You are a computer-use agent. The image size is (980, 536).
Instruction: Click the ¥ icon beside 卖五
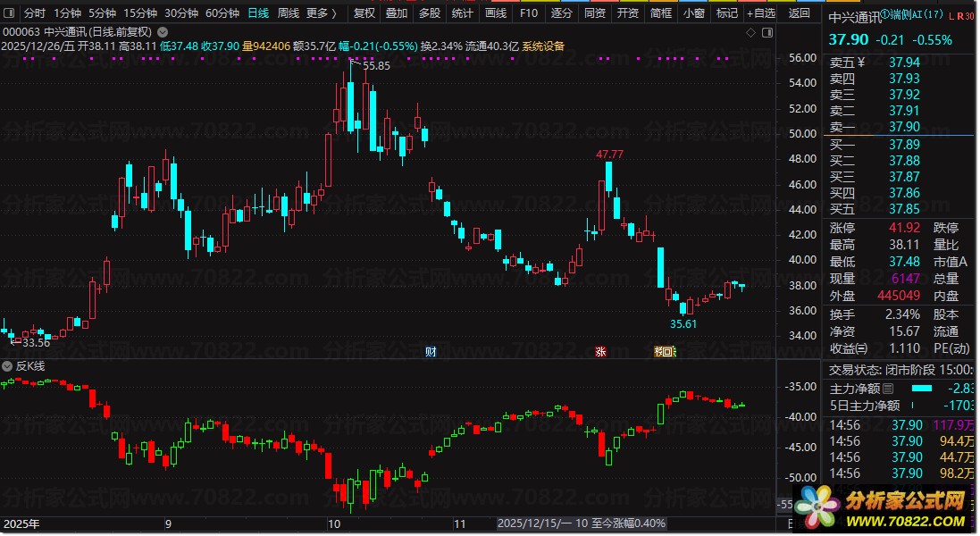pos(861,62)
